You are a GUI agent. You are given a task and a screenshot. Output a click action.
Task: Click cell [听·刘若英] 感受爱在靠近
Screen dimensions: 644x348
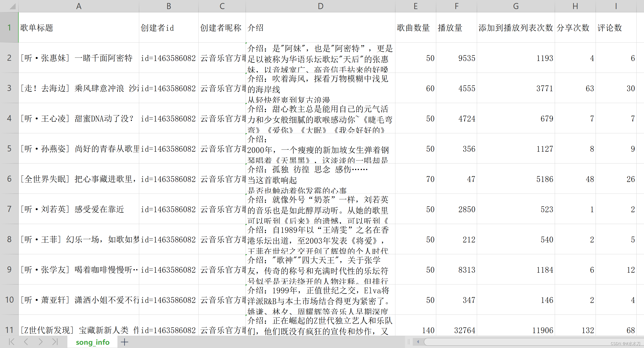coord(79,209)
